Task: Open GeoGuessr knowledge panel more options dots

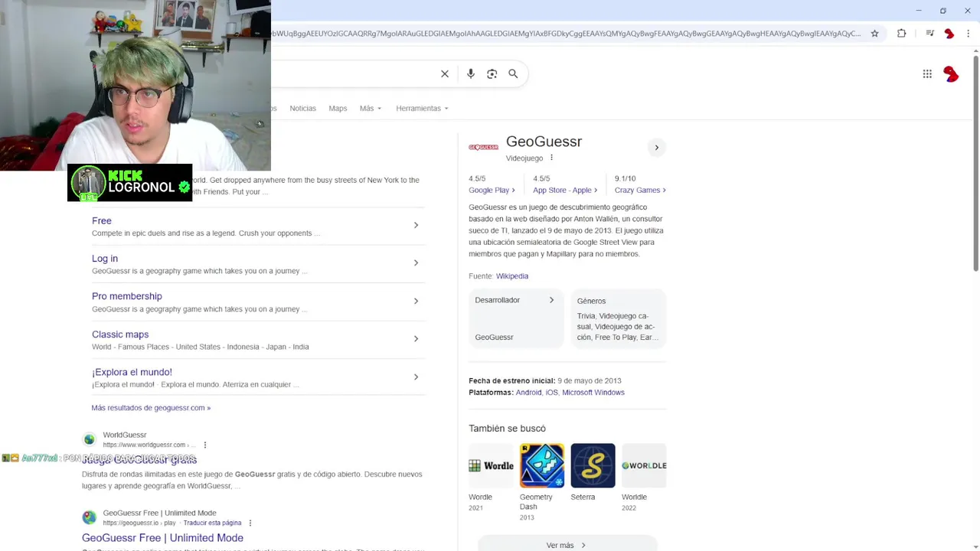Action: coord(551,158)
